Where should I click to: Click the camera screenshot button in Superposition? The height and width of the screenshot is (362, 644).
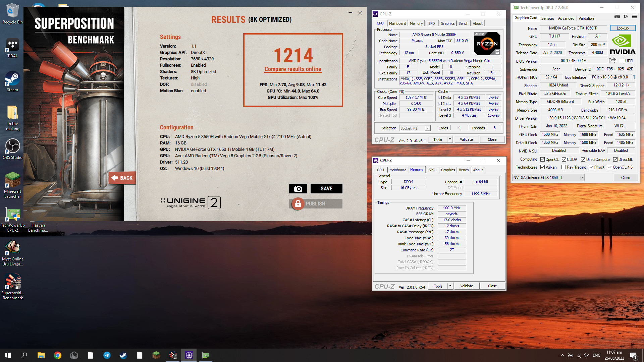click(x=298, y=189)
